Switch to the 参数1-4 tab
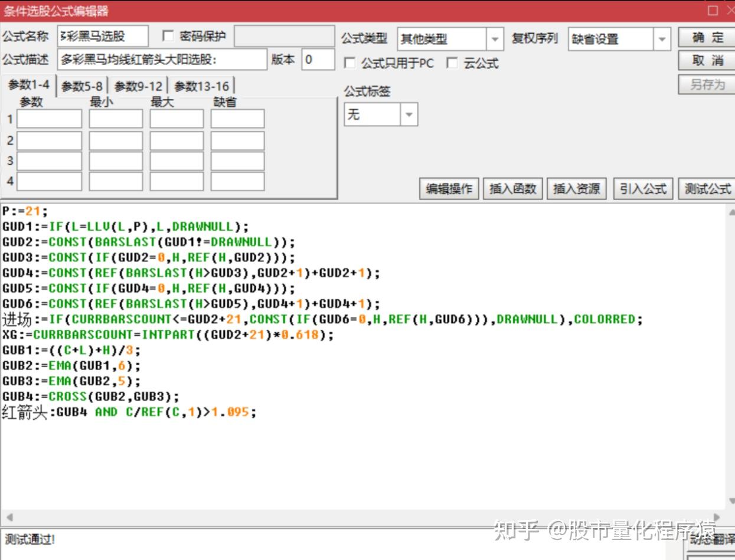Screen dimensions: 735x560 click(x=28, y=86)
